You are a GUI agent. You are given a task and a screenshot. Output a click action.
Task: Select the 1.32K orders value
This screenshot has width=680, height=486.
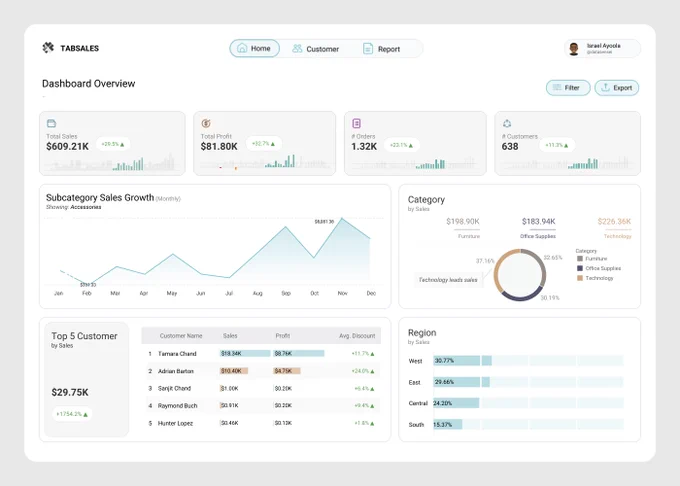364,147
